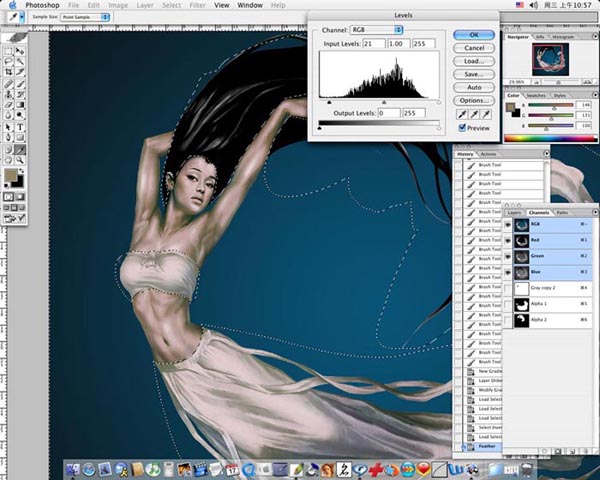
Task: Show the Alpha 1 channel visibility
Action: (509, 304)
